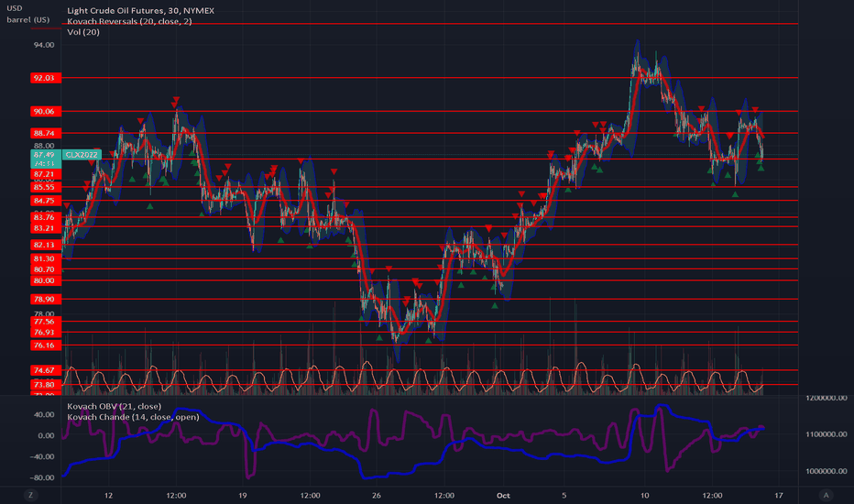Select the 90.06 horizontal level label
The width and height of the screenshot is (854, 504).
click(x=46, y=111)
